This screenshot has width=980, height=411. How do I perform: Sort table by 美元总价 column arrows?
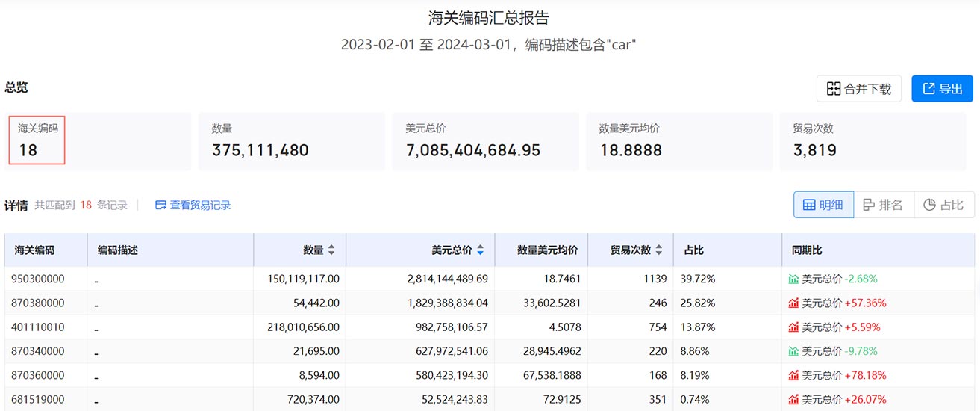[x=480, y=250]
